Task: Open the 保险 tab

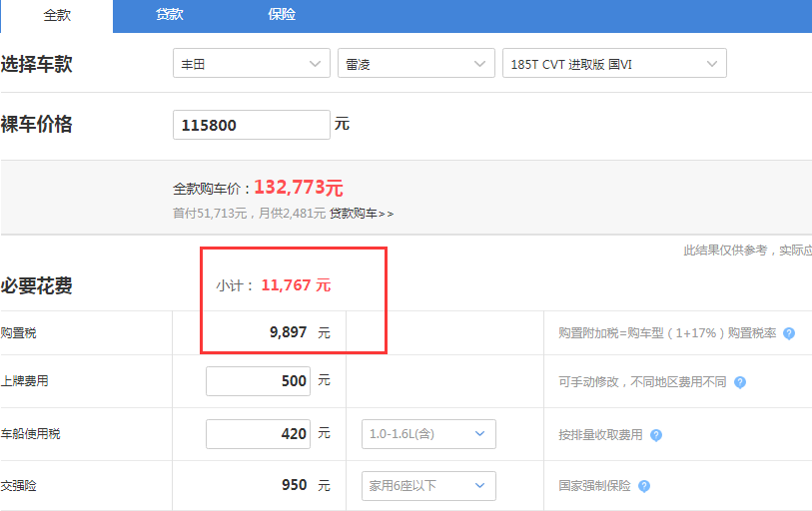Action: (282, 15)
